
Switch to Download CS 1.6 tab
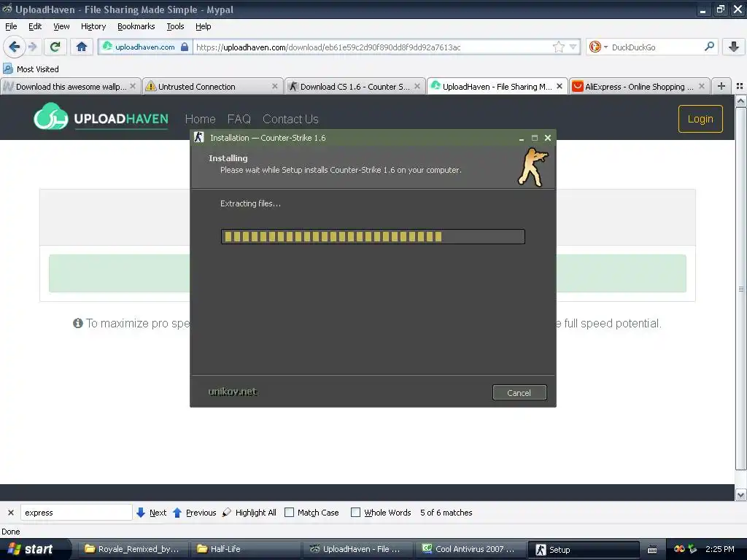coord(355,86)
